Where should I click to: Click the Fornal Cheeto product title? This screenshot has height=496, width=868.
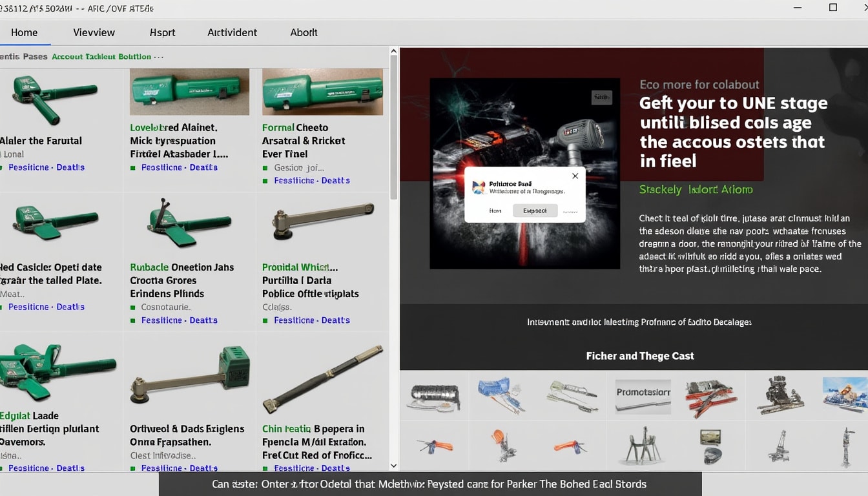click(304, 141)
